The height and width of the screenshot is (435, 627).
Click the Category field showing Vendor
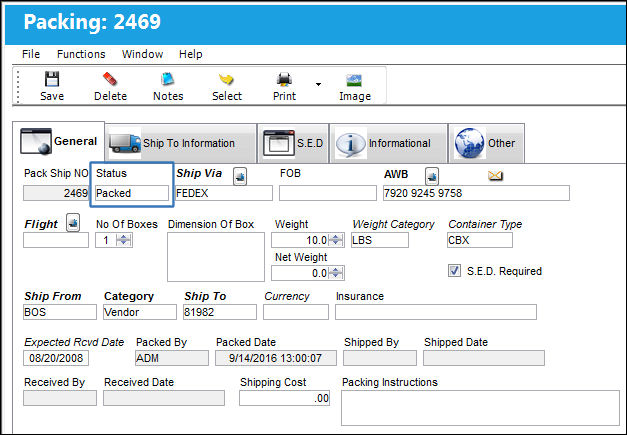pyautogui.click(x=140, y=312)
